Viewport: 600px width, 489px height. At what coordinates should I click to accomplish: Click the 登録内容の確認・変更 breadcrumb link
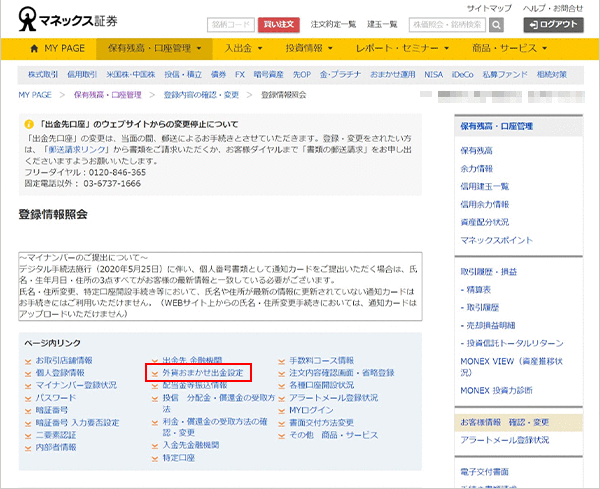tap(201, 95)
